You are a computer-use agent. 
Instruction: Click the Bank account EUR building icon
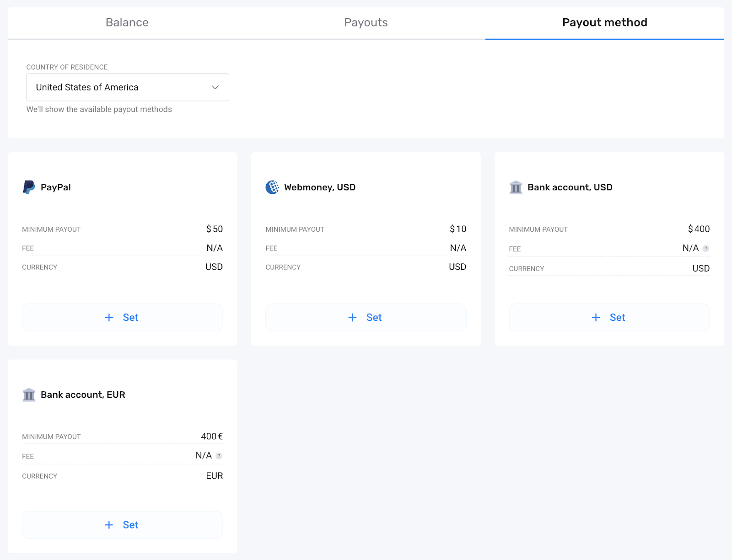coord(29,395)
